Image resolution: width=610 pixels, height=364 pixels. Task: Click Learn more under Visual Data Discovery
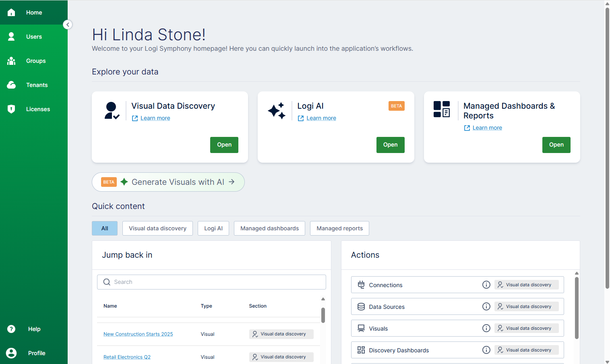pyautogui.click(x=155, y=118)
